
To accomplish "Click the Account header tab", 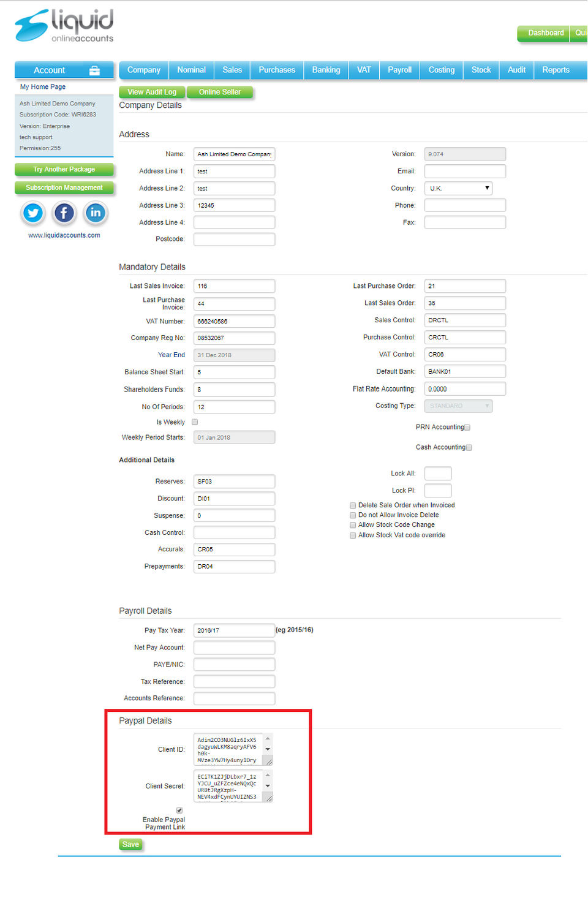I will tap(64, 70).
